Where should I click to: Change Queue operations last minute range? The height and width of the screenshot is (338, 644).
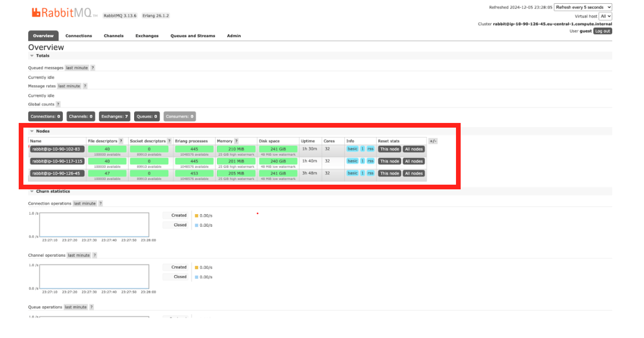pyautogui.click(x=76, y=307)
